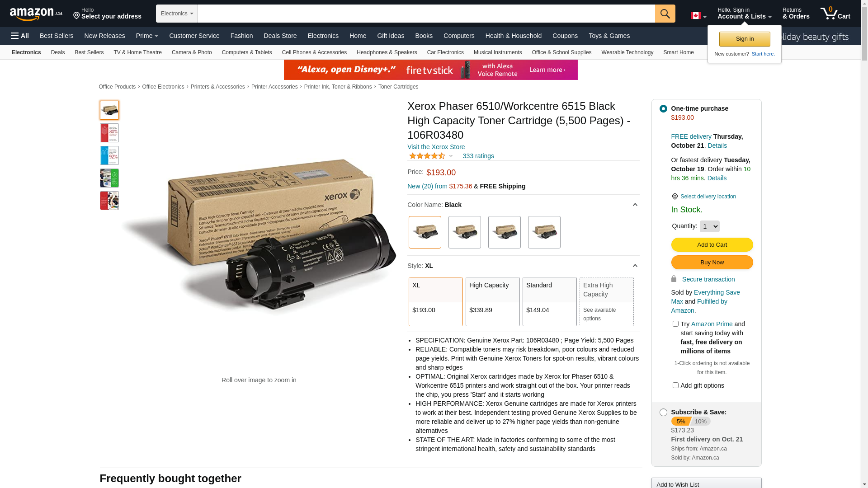Screen dimensions: 868x488
Task: Visit the Xerox Store link
Action: tap(436, 147)
